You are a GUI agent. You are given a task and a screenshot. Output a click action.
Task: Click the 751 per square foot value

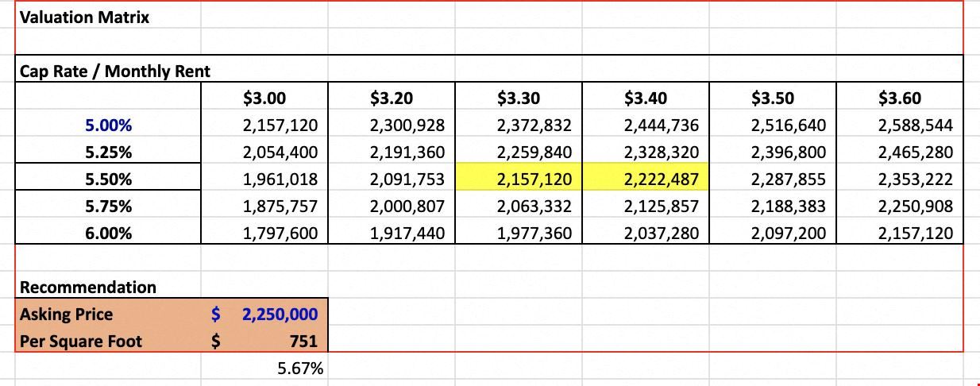coord(264,341)
